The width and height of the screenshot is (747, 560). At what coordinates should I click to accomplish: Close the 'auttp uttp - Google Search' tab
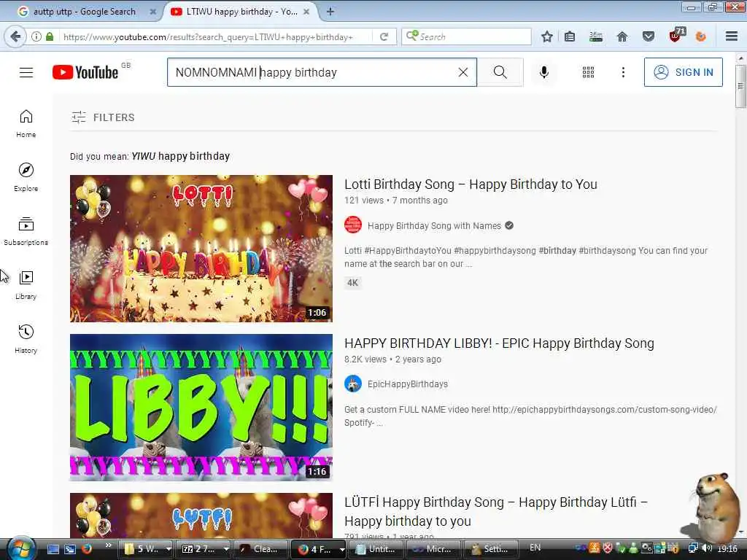tap(153, 12)
